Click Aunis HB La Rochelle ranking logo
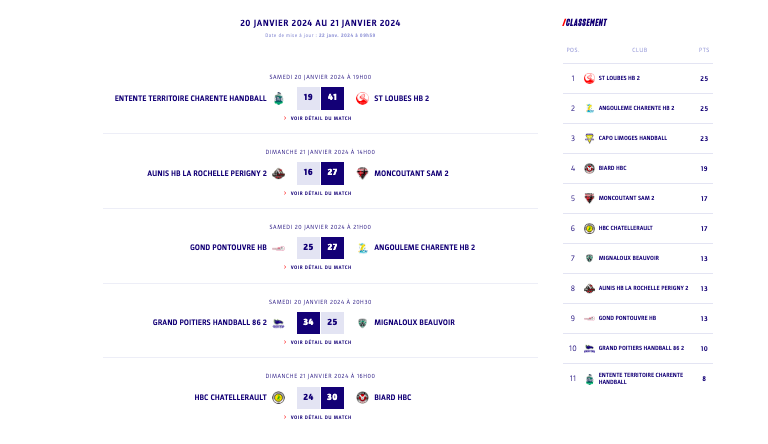The width and height of the screenshot is (768, 444). [589, 289]
